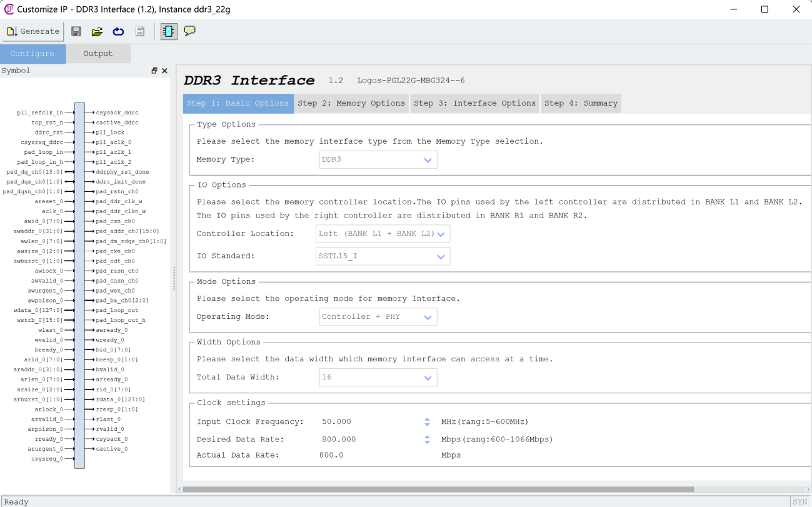Click the pll_lock port label

tap(110, 133)
